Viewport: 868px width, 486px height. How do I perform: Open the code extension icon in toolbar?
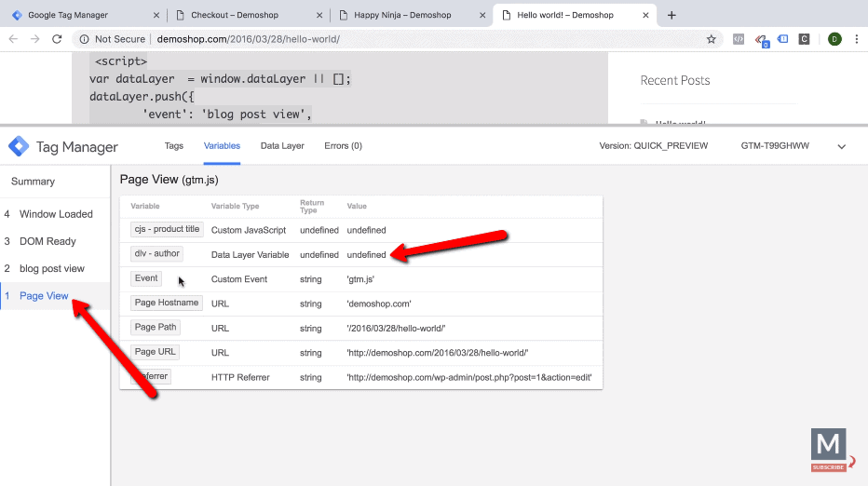point(739,39)
